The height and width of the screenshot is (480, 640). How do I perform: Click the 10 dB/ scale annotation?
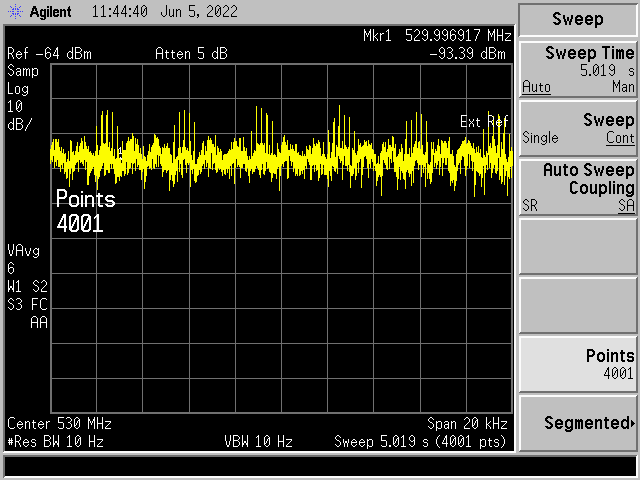(x=19, y=116)
